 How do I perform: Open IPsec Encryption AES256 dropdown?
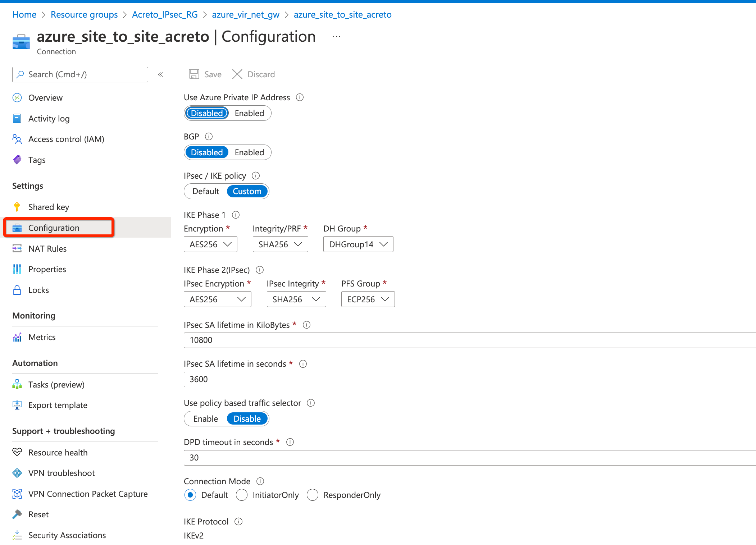click(217, 299)
